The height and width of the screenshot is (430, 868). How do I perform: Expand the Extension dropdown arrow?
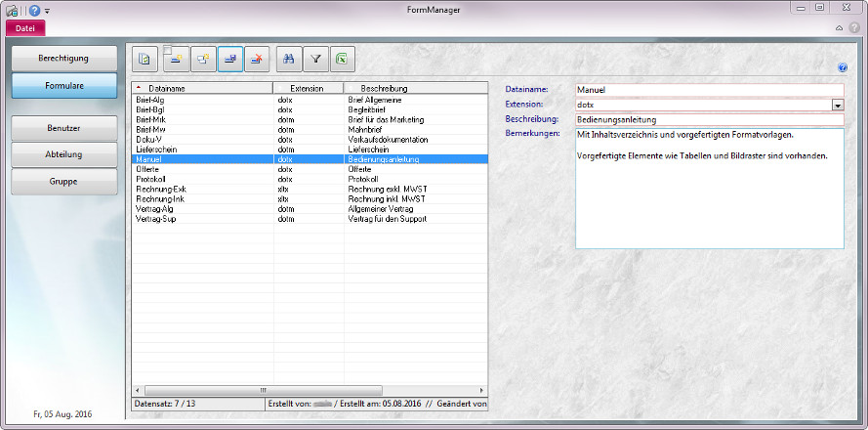pos(838,105)
